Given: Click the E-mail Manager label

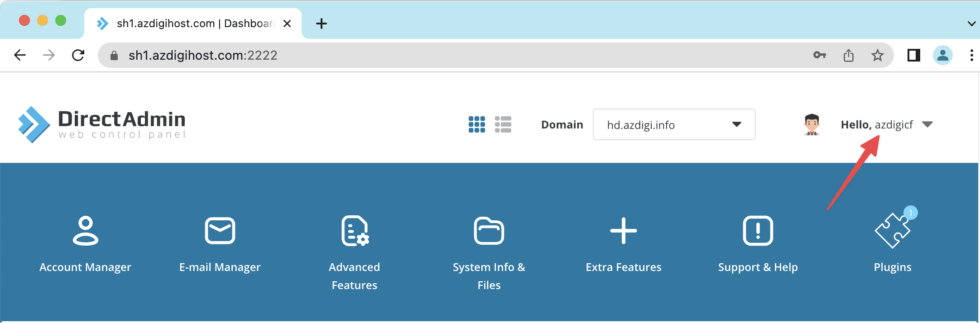Looking at the screenshot, I should click(220, 267).
